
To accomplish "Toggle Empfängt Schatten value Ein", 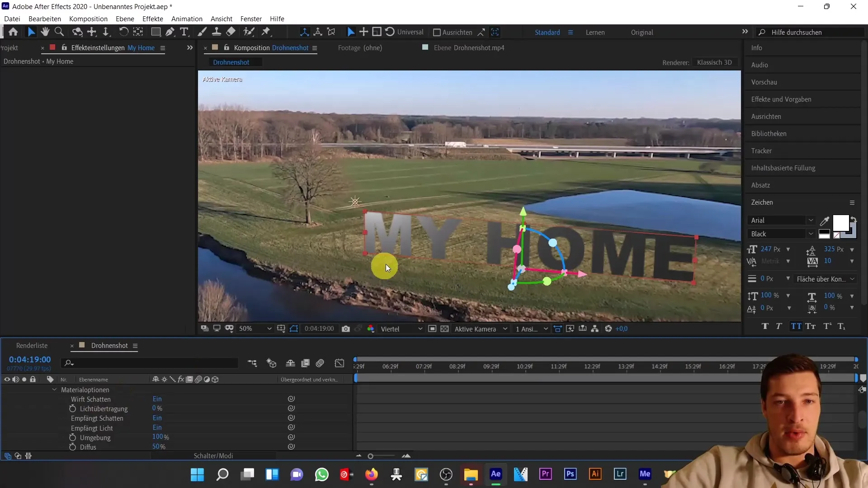I will 157,418.
